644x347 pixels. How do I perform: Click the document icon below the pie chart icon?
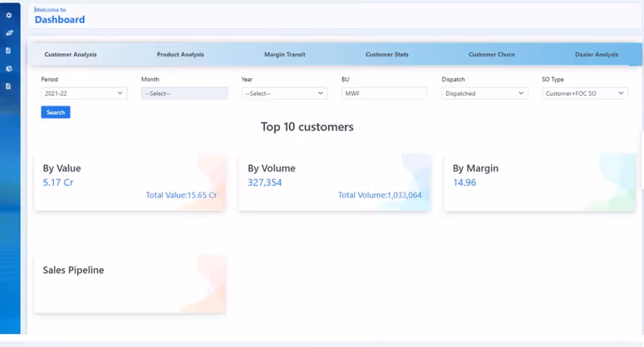pyautogui.click(x=8, y=86)
